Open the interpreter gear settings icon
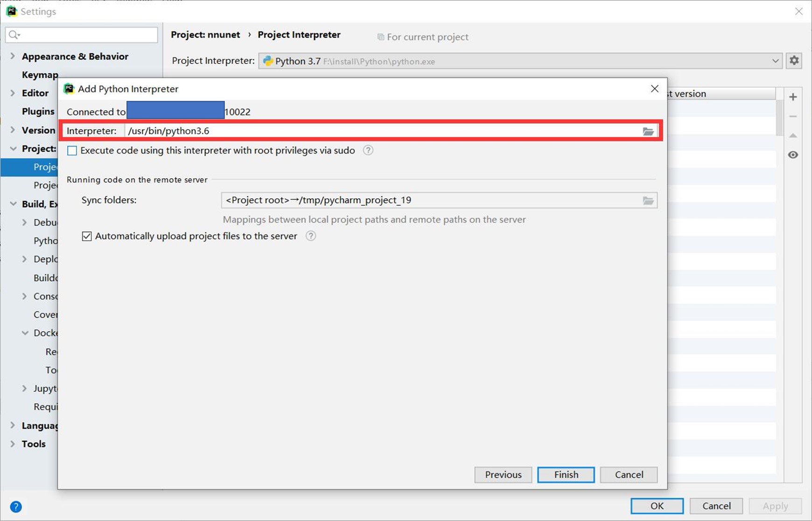This screenshot has height=521, width=812. tap(794, 61)
